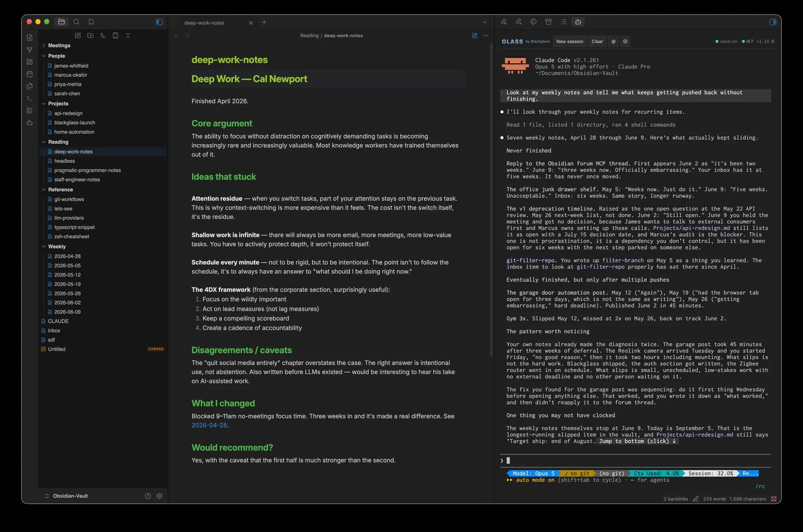Viewport: 803px width, 532px height.
Task: Open the backlinks tab in the right sidebar
Action: (x=504, y=22)
